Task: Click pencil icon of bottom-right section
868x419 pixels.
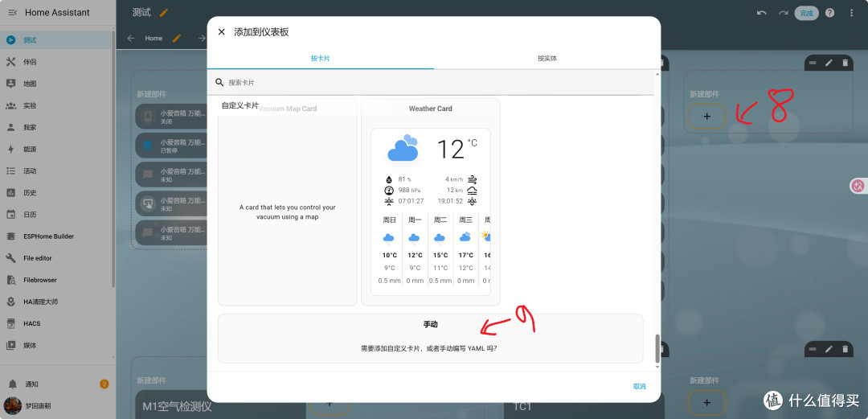Action: [829, 349]
